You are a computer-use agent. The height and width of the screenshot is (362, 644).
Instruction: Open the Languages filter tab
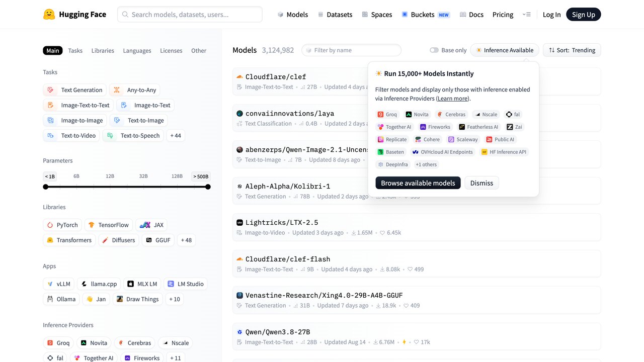tap(137, 50)
